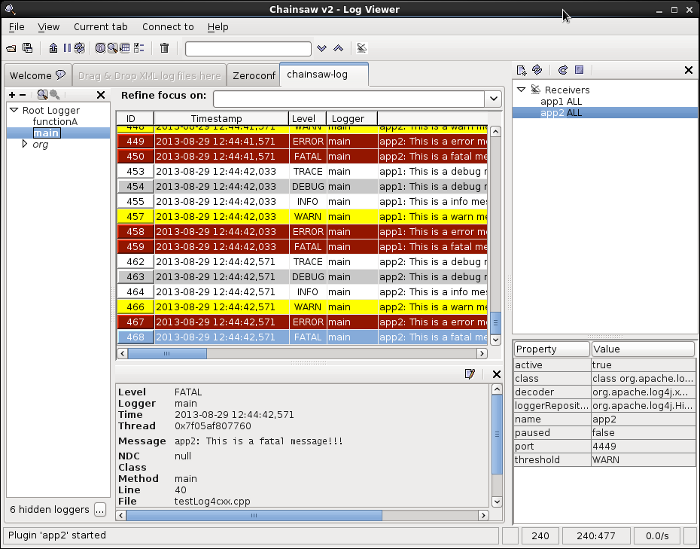Expand the org logger node

[x=25, y=145]
